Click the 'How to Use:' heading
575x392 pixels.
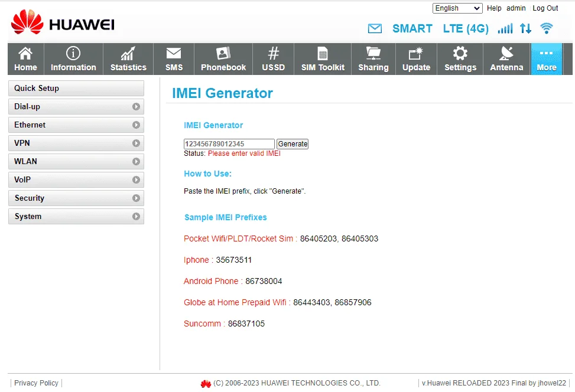point(207,174)
